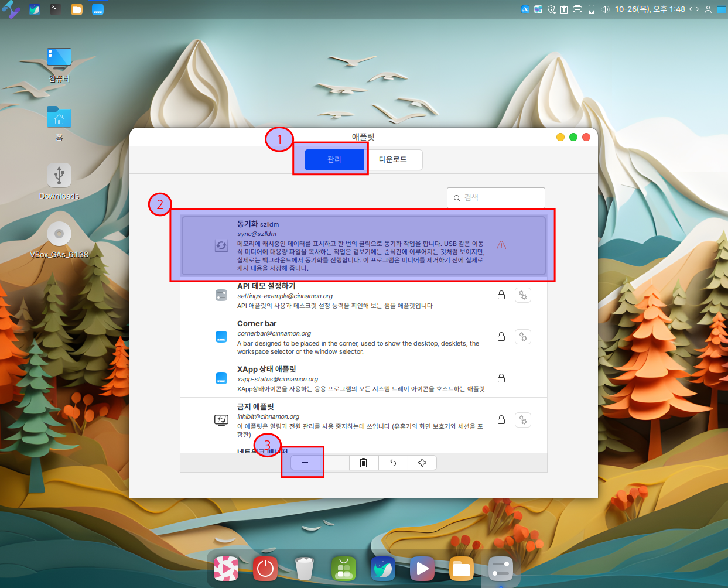Image resolution: width=728 pixels, height=588 pixels.
Task: Click the volume speaker icon in tray
Action: 605,9
